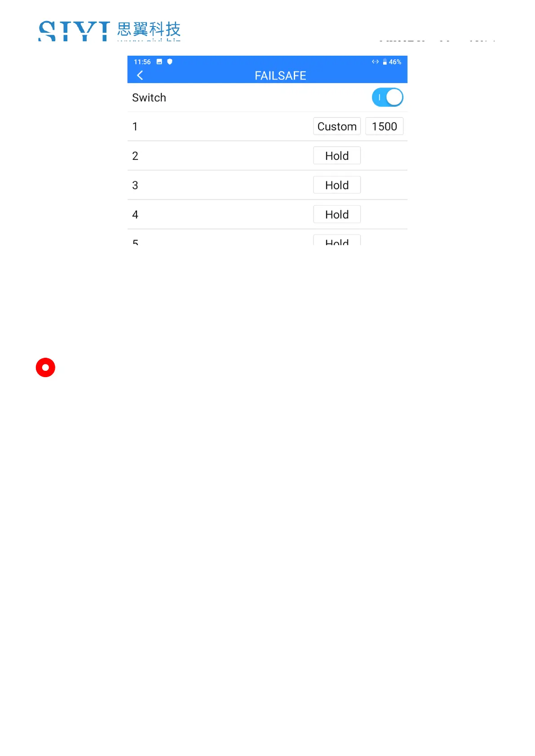535x756 pixels.
Task: Open the Custom dropdown for channel 1
Action: [x=337, y=127]
